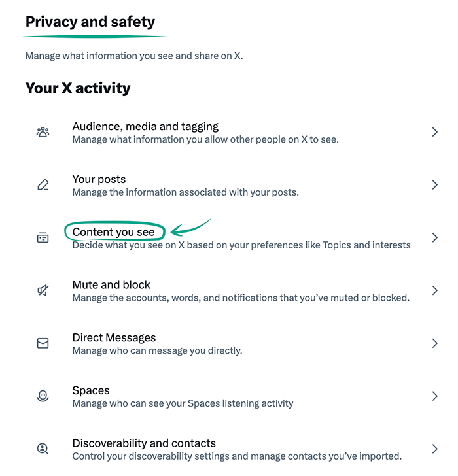This screenshot has width=458, height=476.
Task: Open the chevron arrow on Spaces row
Action: (x=435, y=396)
